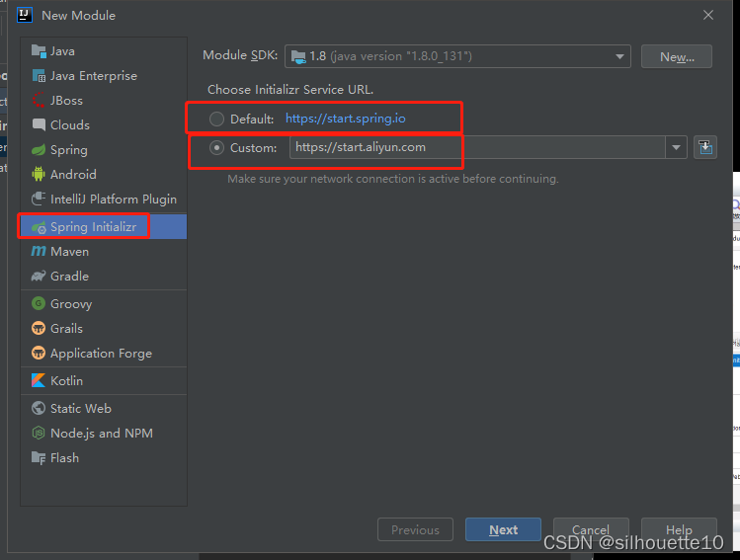Viewport: 740px width, 560px height.
Task: Click the Java Enterprise icon
Action: pos(39,75)
